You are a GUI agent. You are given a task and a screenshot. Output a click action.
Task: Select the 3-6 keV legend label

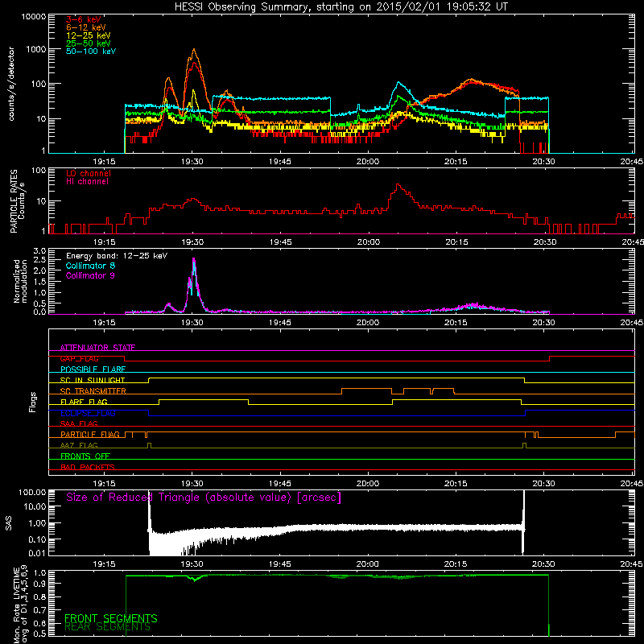point(83,19)
